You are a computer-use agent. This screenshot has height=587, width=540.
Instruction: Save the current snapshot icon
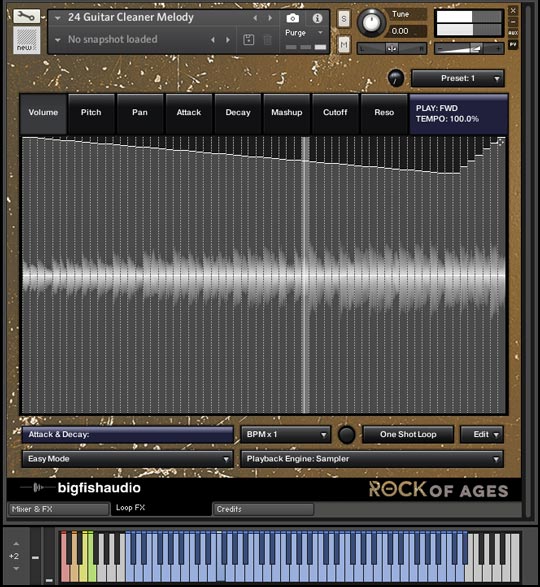tap(249, 40)
